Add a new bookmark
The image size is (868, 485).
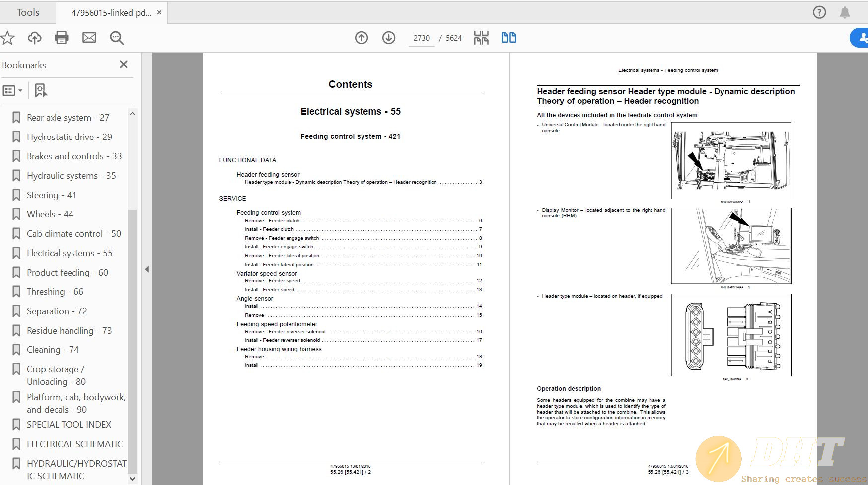(x=41, y=91)
